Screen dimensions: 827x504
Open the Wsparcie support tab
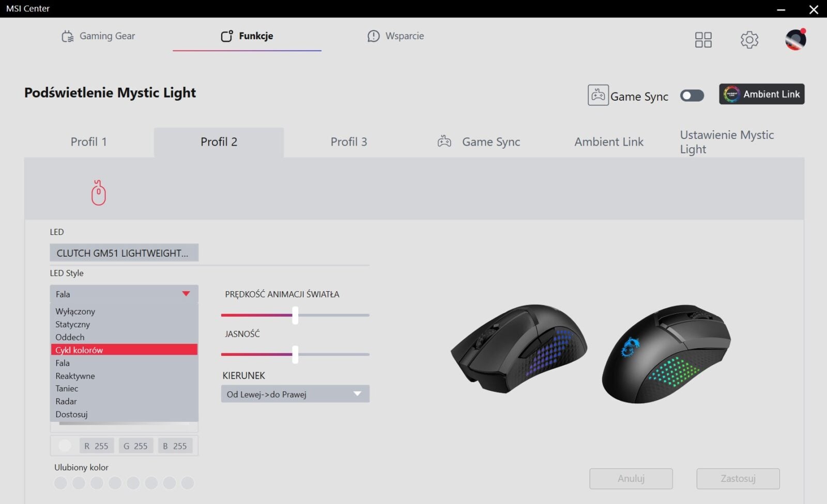coord(395,36)
